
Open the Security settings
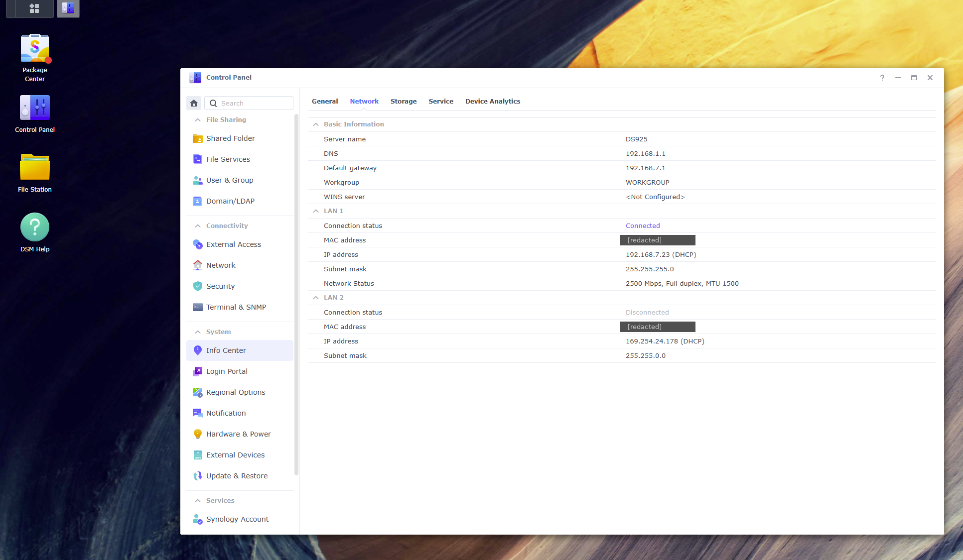[x=220, y=286]
